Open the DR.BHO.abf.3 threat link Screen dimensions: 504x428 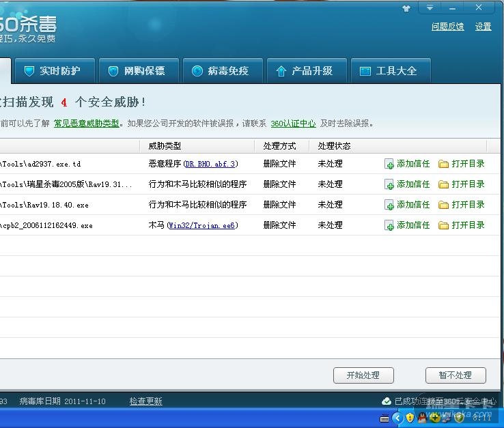[210, 165]
